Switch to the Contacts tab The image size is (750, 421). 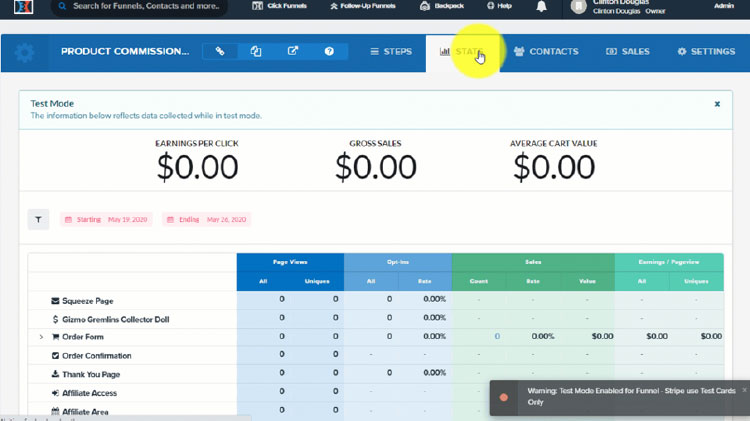[546, 52]
